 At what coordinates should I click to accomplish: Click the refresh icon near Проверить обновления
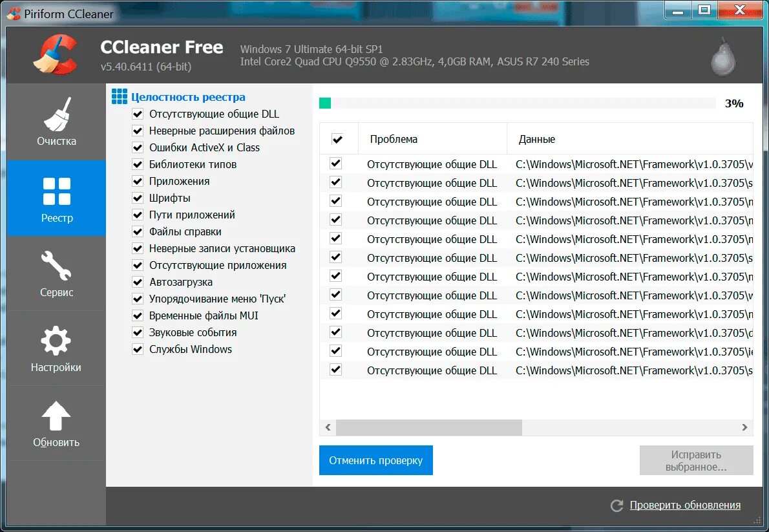tap(616, 505)
